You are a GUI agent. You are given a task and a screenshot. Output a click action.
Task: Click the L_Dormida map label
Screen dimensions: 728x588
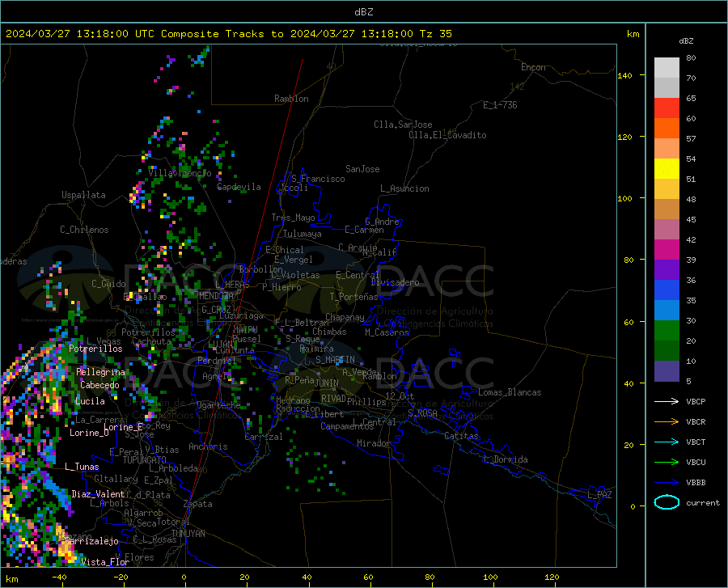505,459
